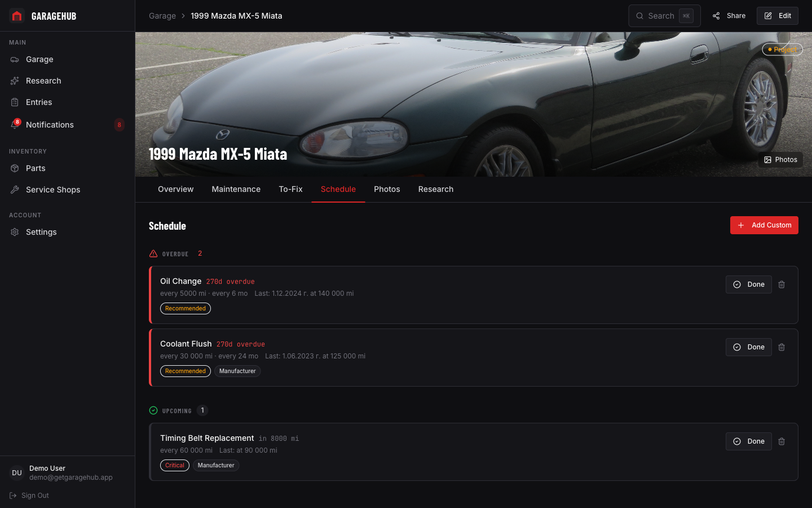Mark Timing Belt Replacement as Done
Viewport: 812px width, 508px height.
(749, 441)
